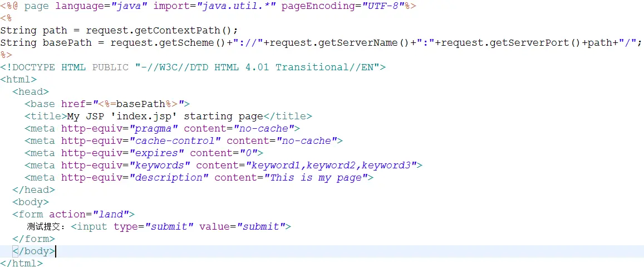Click the 'basePath' variable declaration

(73, 43)
